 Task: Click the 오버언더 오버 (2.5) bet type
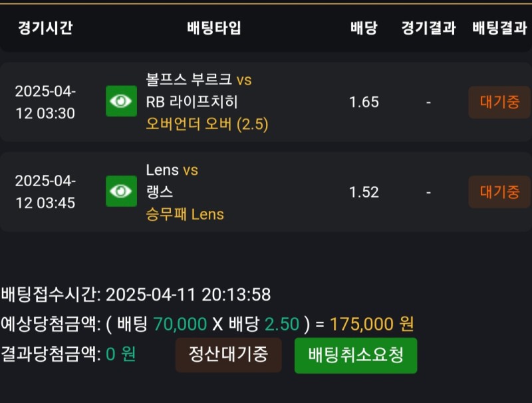tap(207, 124)
